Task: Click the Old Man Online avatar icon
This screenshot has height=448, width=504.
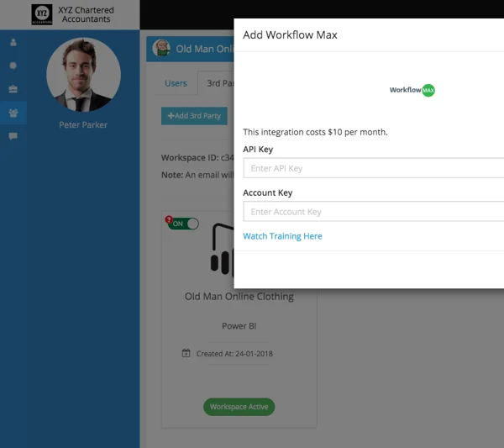Action: tap(161, 48)
